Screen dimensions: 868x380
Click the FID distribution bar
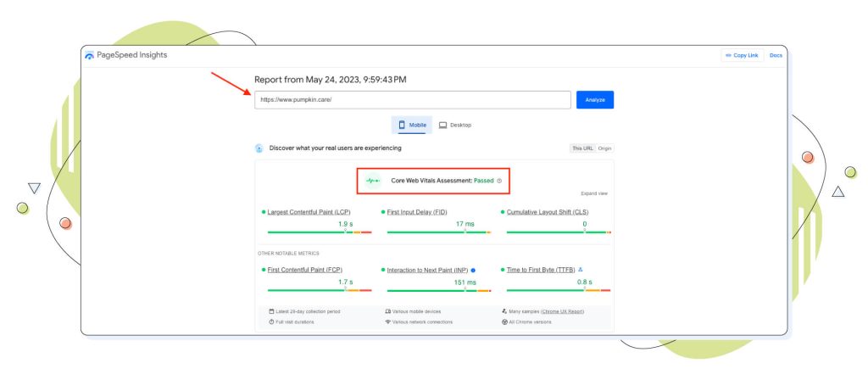pos(439,232)
